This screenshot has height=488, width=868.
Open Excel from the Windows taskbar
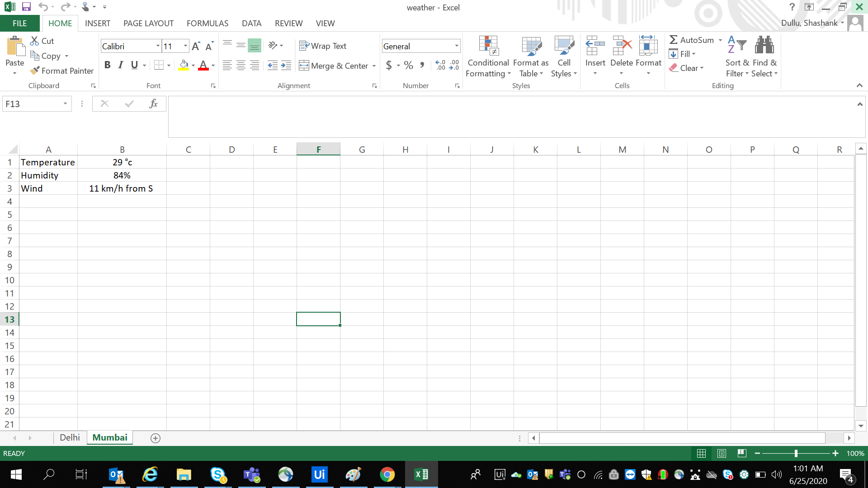(421, 474)
